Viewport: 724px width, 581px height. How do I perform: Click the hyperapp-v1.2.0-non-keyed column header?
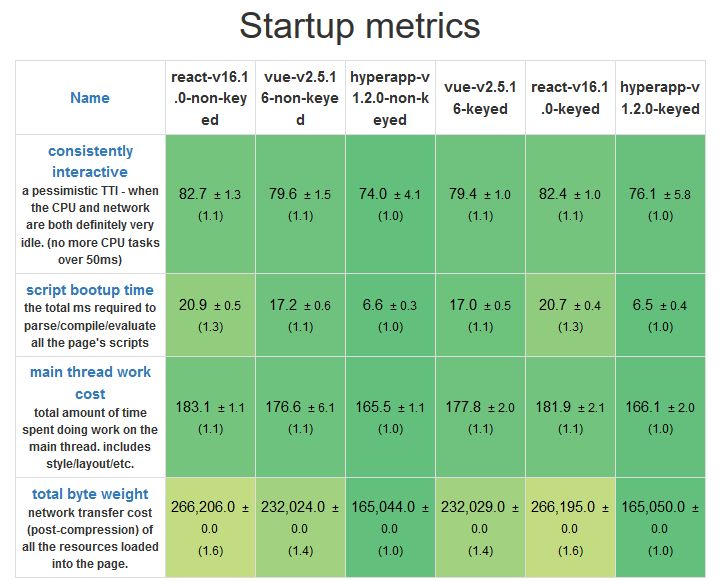pos(390,98)
